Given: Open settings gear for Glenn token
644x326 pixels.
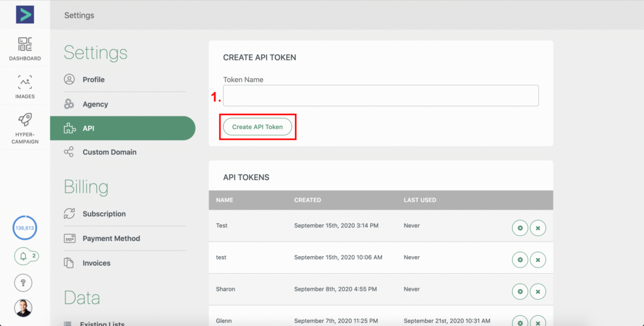Looking at the screenshot, I should point(519,321).
